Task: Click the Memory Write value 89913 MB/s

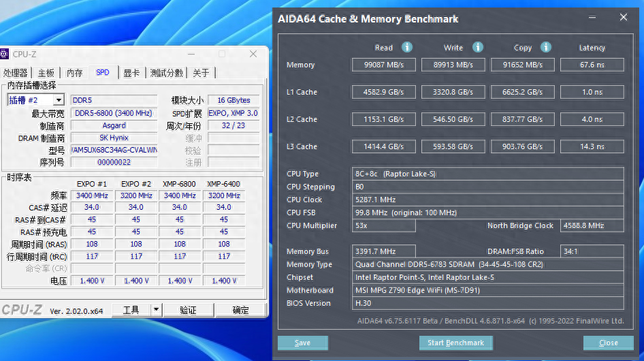Action: pyautogui.click(x=453, y=65)
